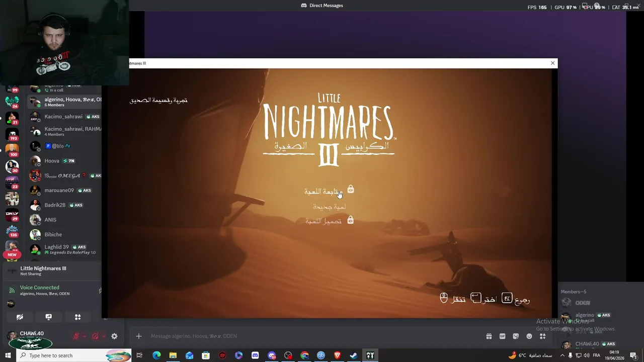Screen dimensions: 644x362
Task: Open Steam from the taskbar
Action: coord(354,355)
